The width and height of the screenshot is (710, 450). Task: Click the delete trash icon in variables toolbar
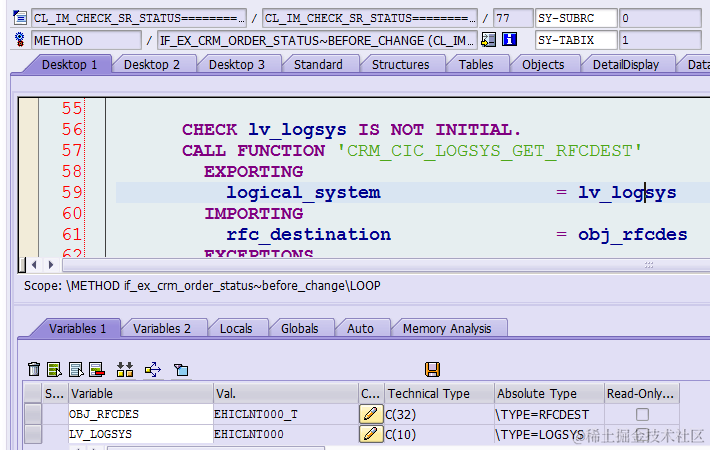[x=34, y=369]
